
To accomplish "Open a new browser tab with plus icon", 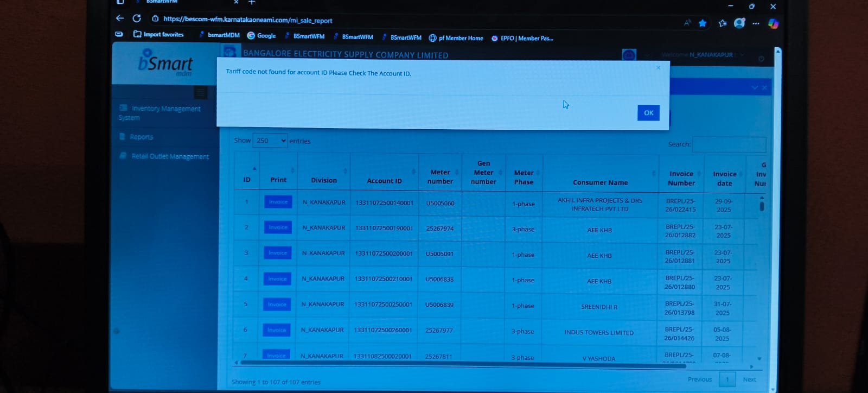I will (252, 2).
